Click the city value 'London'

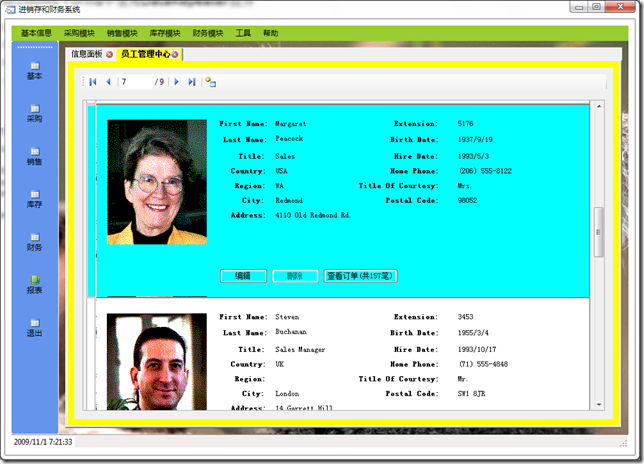(x=287, y=393)
